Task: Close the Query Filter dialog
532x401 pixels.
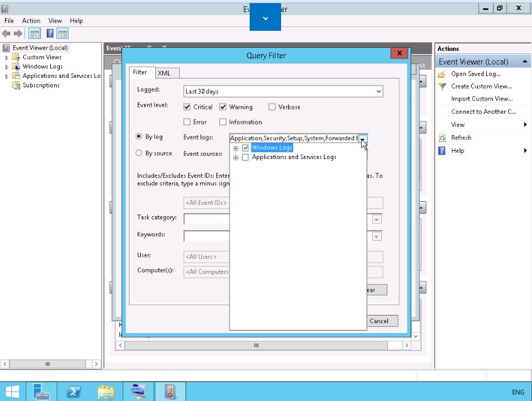Action: 399,53
